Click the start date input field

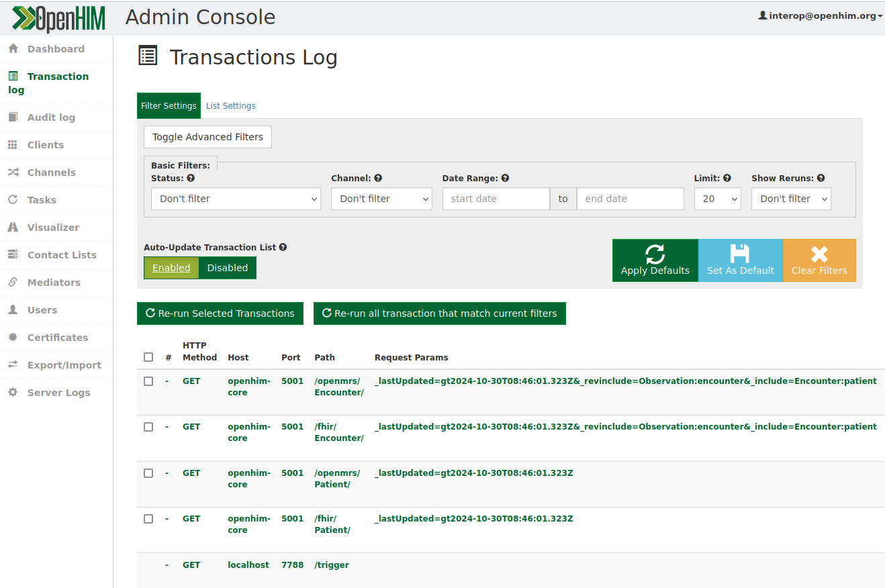pos(496,199)
